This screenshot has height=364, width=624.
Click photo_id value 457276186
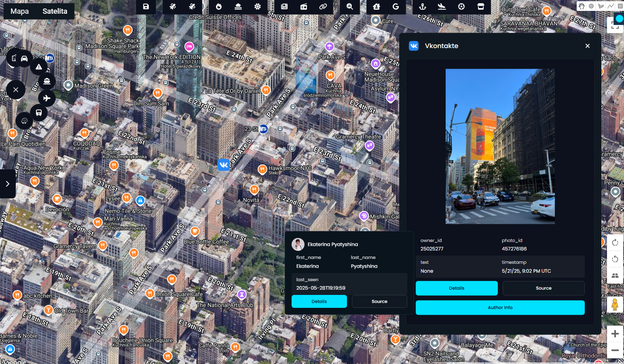tap(514, 249)
